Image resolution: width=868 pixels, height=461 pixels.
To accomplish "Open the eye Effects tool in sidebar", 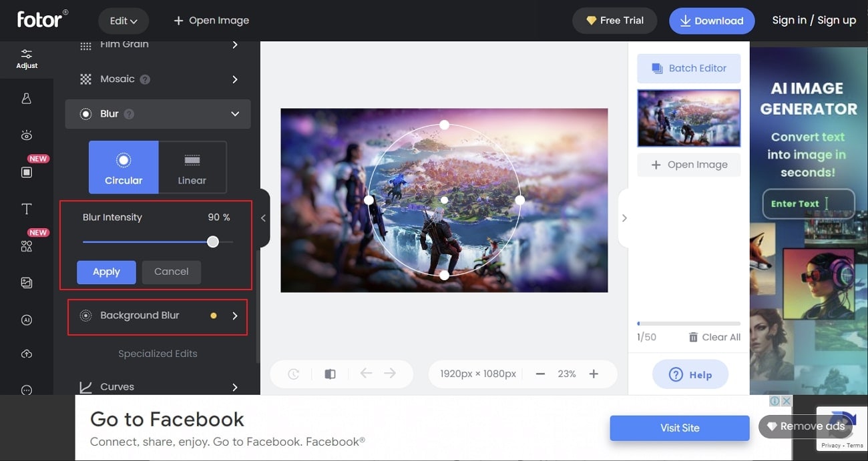I will tap(27, 136).
